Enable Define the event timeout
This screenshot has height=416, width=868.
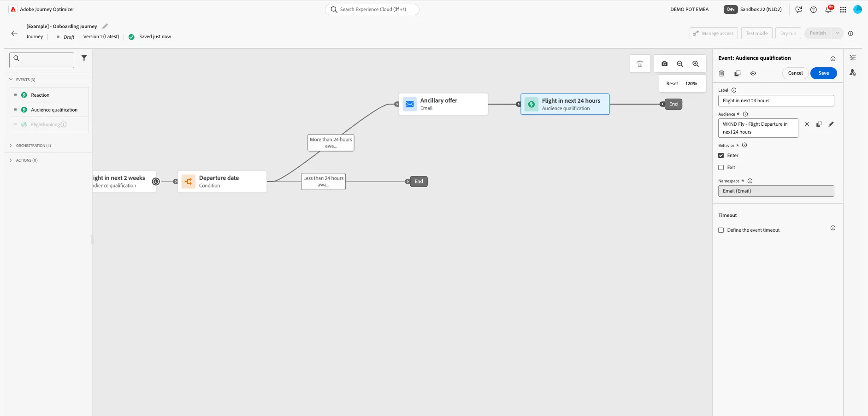721,230
